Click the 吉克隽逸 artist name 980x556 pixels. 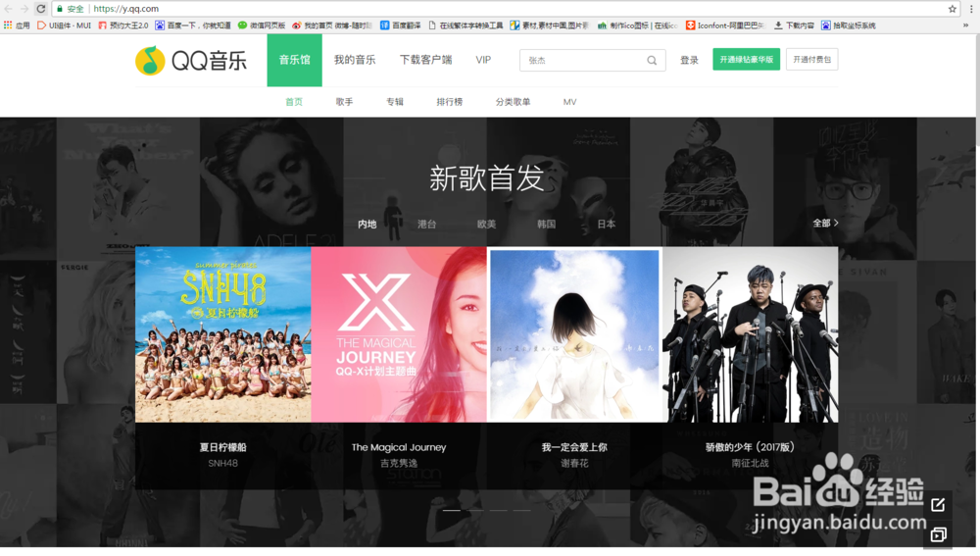[399, 464]
